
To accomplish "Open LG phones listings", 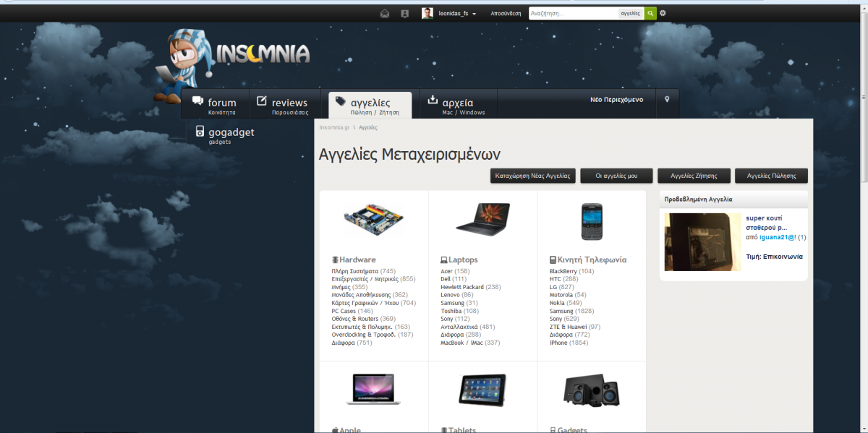I will pyautogui.click(x=553, y=287).
